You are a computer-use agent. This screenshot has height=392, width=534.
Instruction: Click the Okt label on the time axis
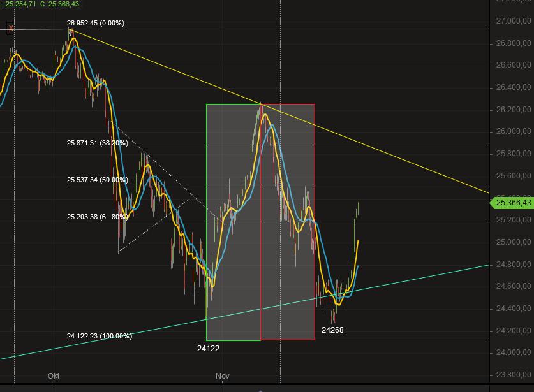pyautogui.click(x=54, y=376)
